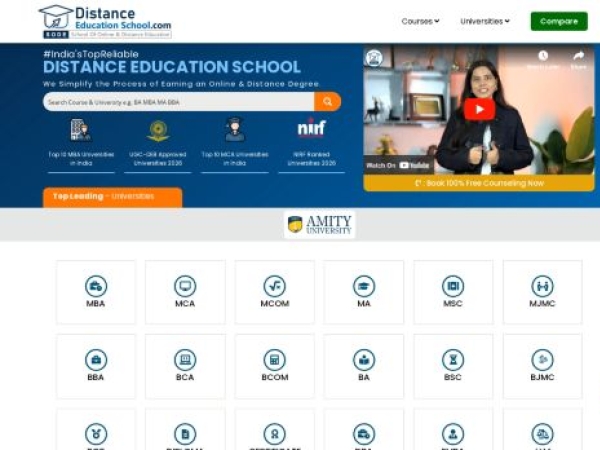
Task: Click the BCOM label text
Action: pyautogui.click(x=275, y=377)
